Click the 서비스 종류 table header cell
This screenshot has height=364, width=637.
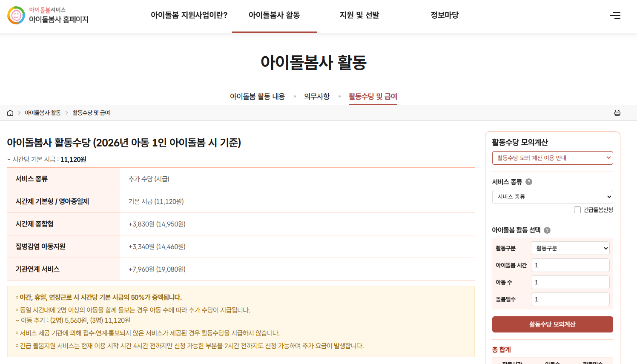point(63,179)
